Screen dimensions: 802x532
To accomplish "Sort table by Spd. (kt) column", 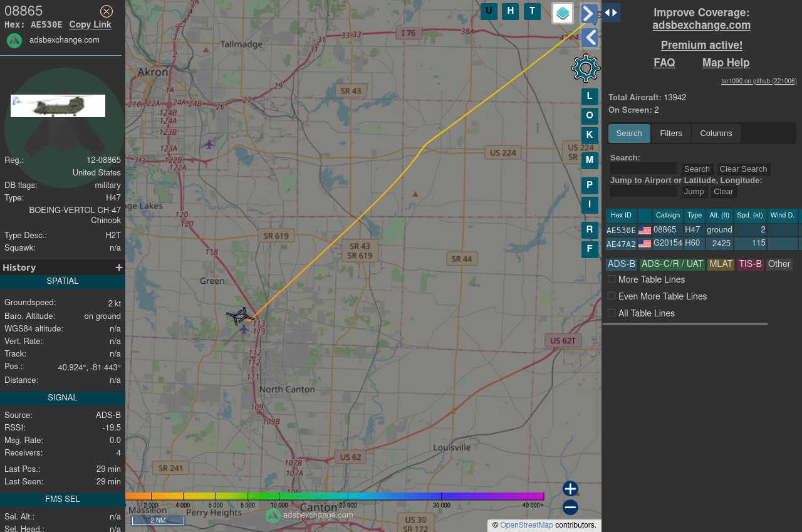I will 750,216.
